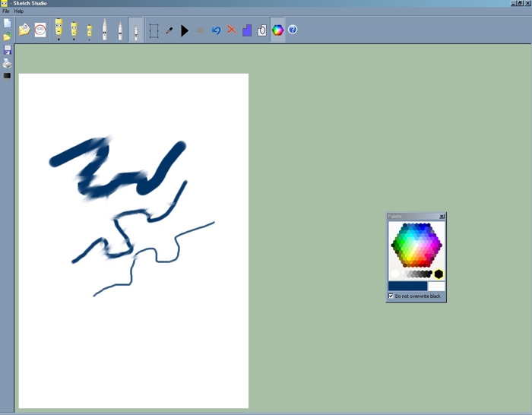Enable or disable Do not overwrite black
The height and width of the screenshot is (415, 532).
391,296
